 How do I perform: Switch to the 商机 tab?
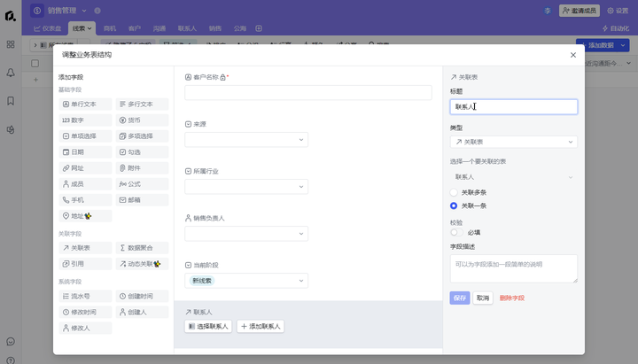pos(110,28)
